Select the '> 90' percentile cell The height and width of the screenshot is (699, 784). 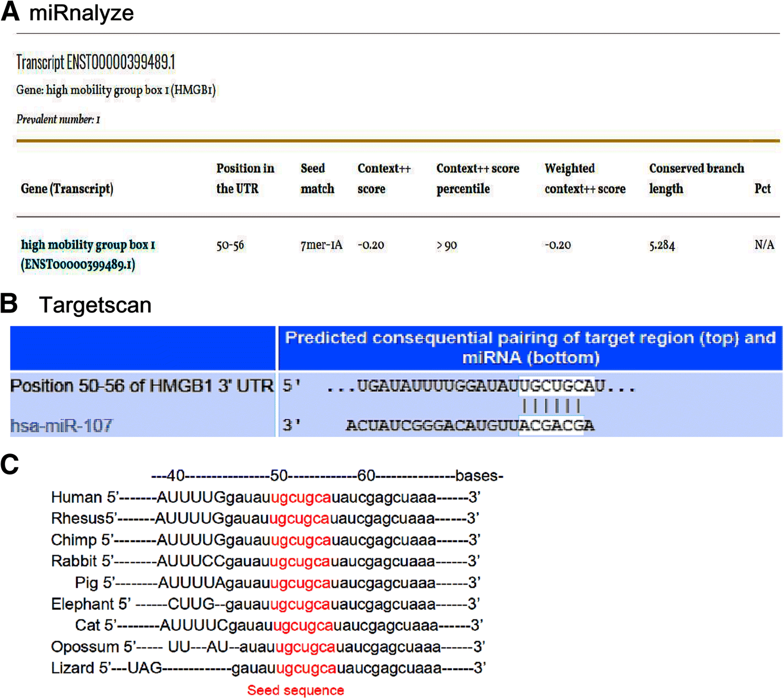tap(447, 245)
